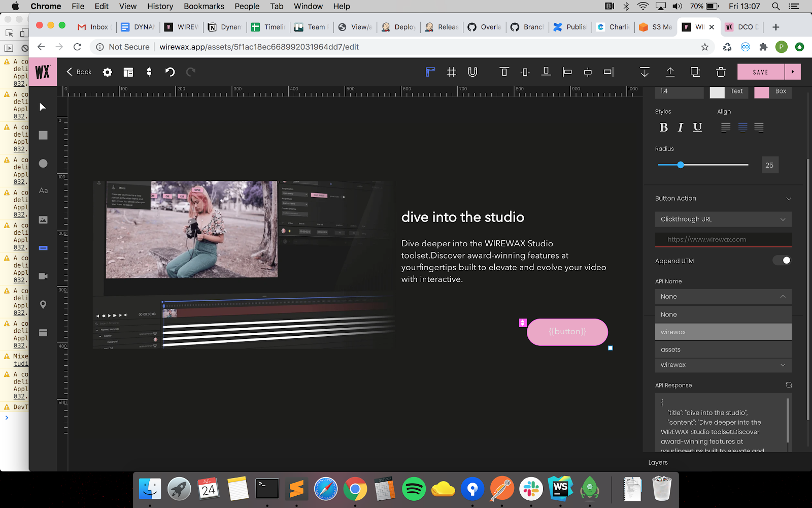
Task: Delete element with the trash icon
Action: point(721,72)
